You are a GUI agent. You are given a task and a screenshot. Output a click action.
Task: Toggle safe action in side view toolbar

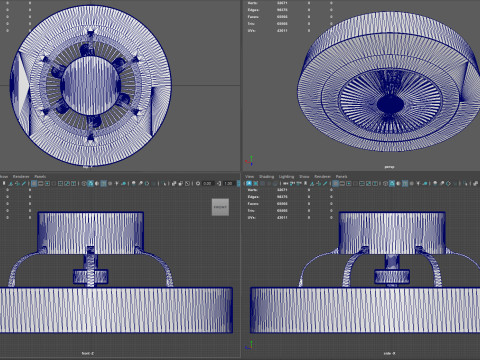(x=368, y=184)
